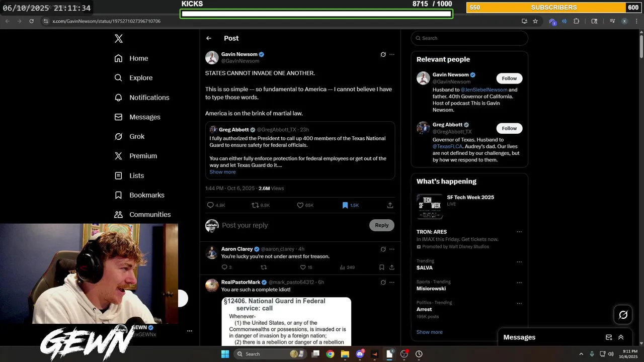
Task: Open more options for Misiorowski trend
Action: pos(519,283)
